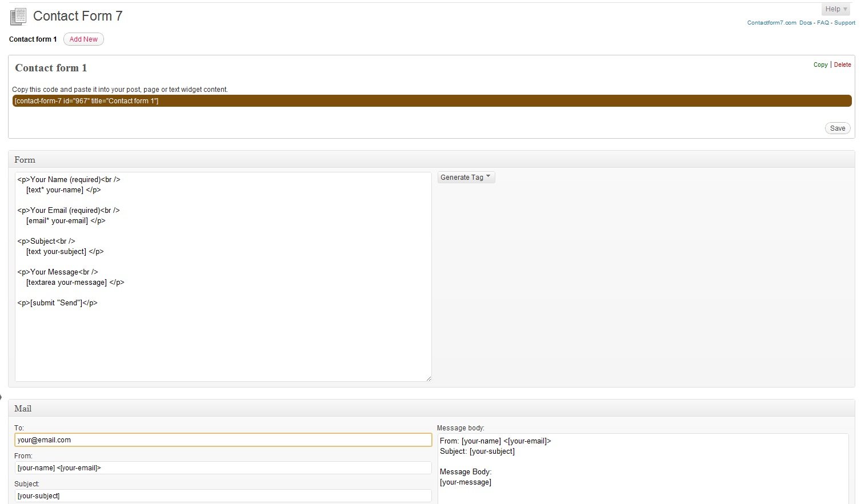Click the '[text your-subject]' tag line

tap(65, 252)
